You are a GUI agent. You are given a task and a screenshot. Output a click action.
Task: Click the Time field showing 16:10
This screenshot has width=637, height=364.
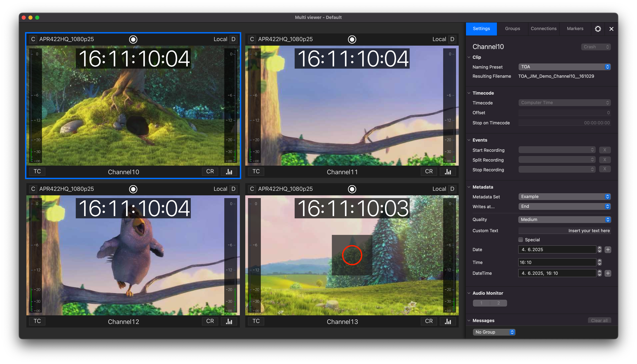(x=557, y=262)
